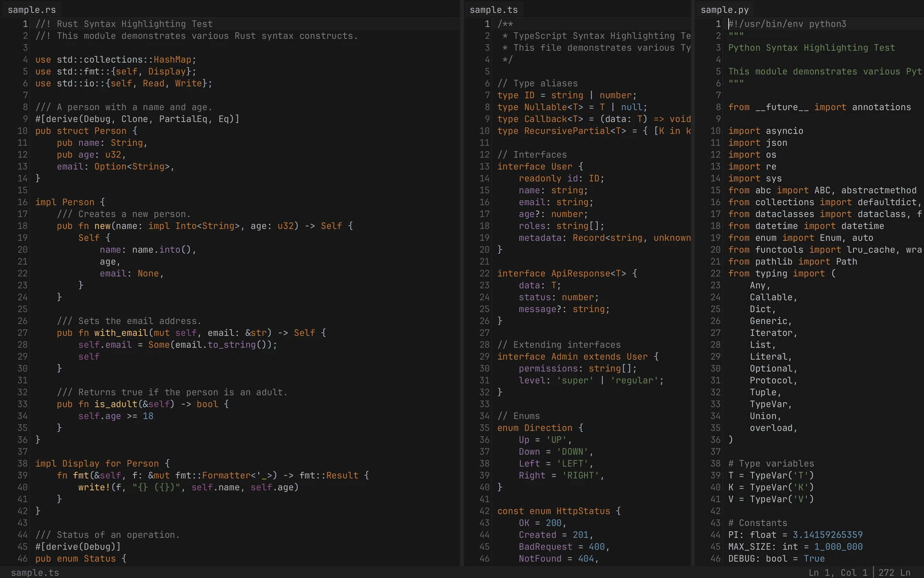Click the sample.ts label in the status bar
This screenshot has width=924, height=578.
(x=34, y=573)
